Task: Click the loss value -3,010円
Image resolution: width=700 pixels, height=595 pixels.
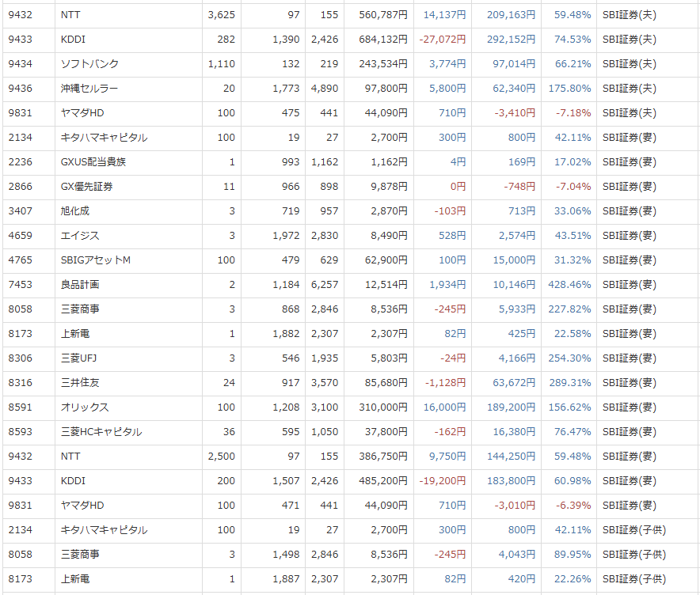Action: pos(515,506)
